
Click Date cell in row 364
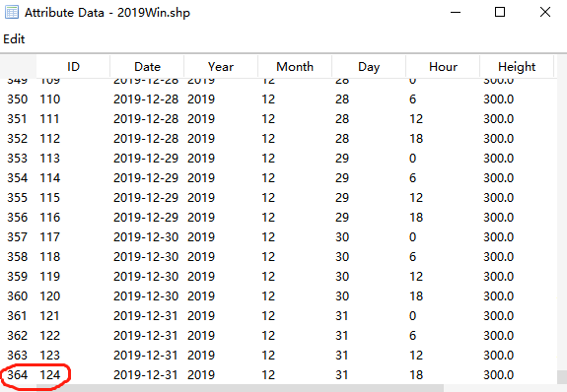[146, 374]
